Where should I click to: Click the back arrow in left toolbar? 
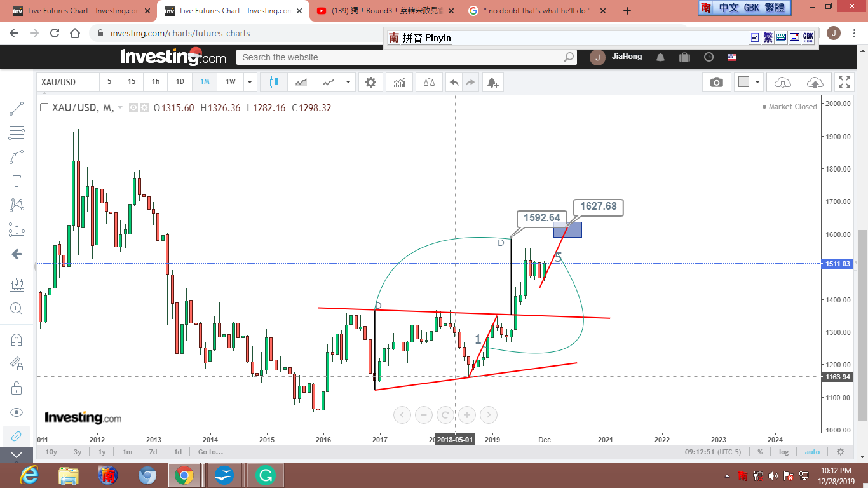click(17, 254)
